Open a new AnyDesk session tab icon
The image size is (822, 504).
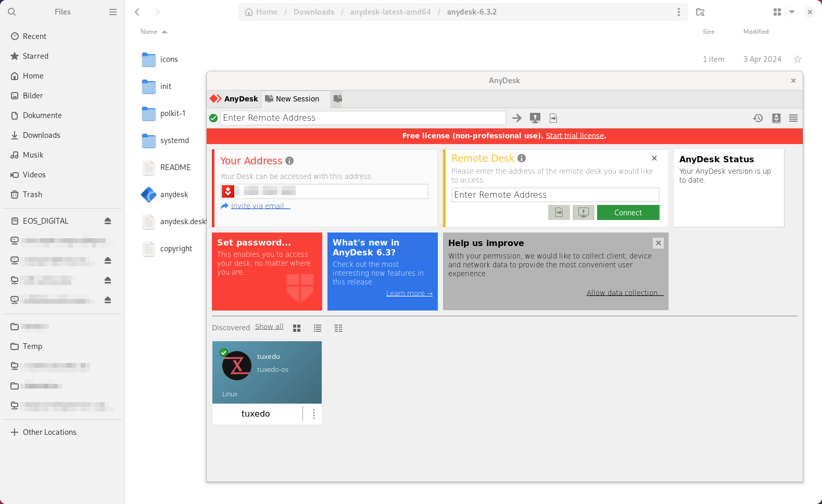[337, 98]
